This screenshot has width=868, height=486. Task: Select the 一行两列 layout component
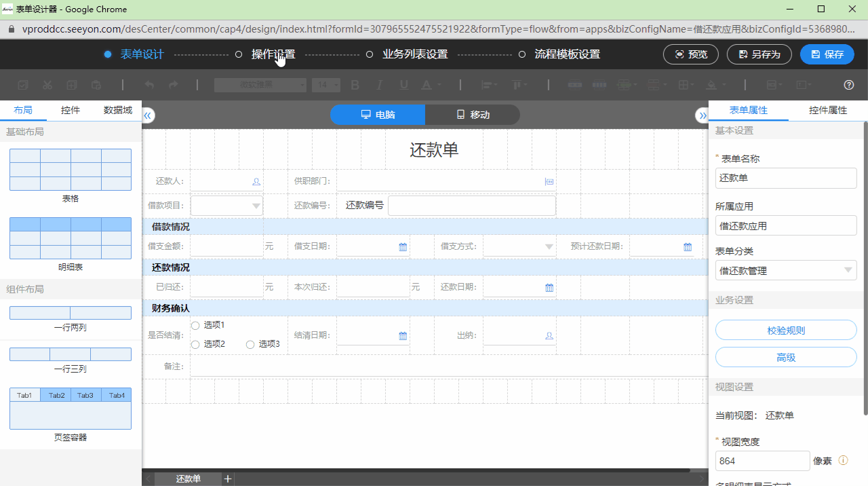71,313
